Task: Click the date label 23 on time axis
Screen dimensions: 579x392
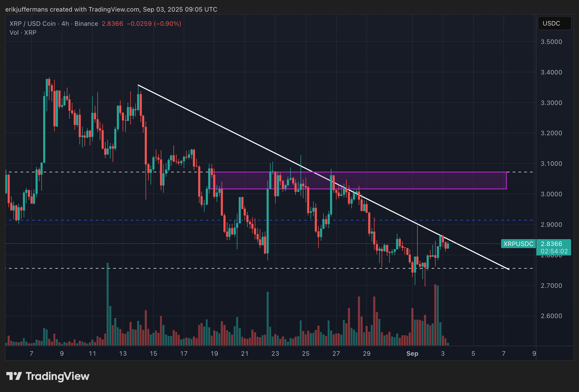Action: pyautogui.click(x=275, y=354)
